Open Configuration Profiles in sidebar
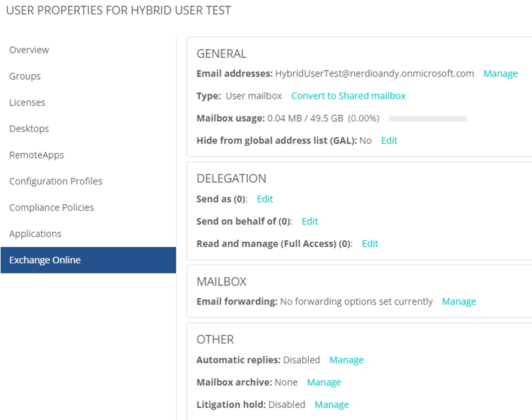 pos(55,181)
